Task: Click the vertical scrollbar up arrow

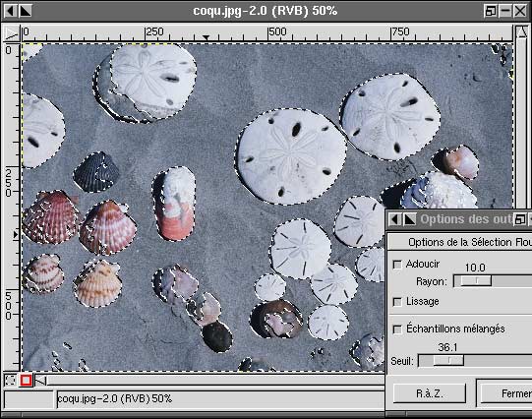Action: (x=522, y=33)
